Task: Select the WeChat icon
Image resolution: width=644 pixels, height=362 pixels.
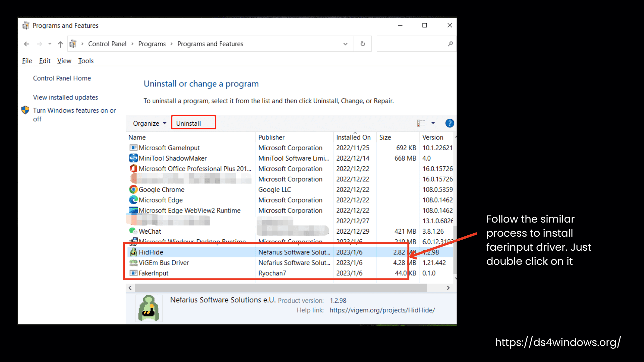Action: [x=133, y=231]
